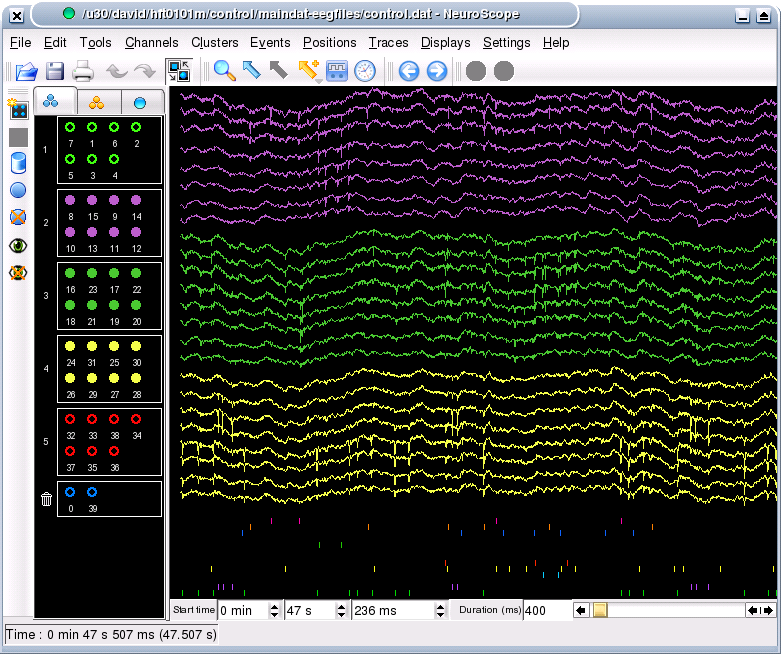Image resolution: width=781 pixels, height=654 pixels.
Task: Save the session with the floppy disk icon
Action: pyautogui.click(x=55, y=71)
